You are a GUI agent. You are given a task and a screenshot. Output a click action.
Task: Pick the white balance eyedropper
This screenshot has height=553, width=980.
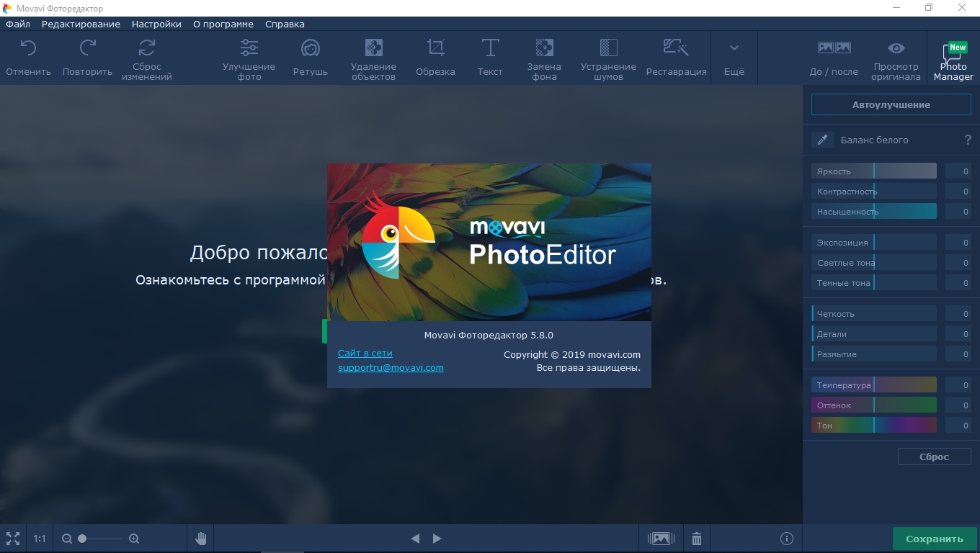823,140
